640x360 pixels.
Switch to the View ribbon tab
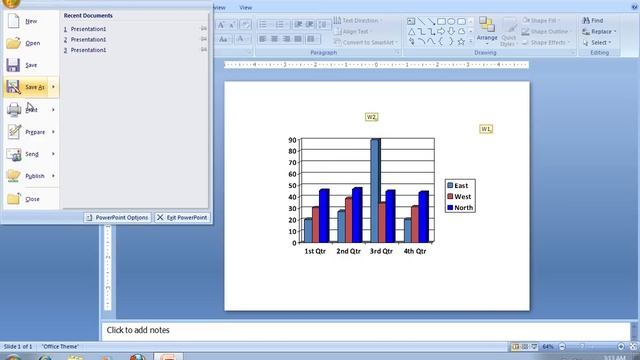[245, 7]
